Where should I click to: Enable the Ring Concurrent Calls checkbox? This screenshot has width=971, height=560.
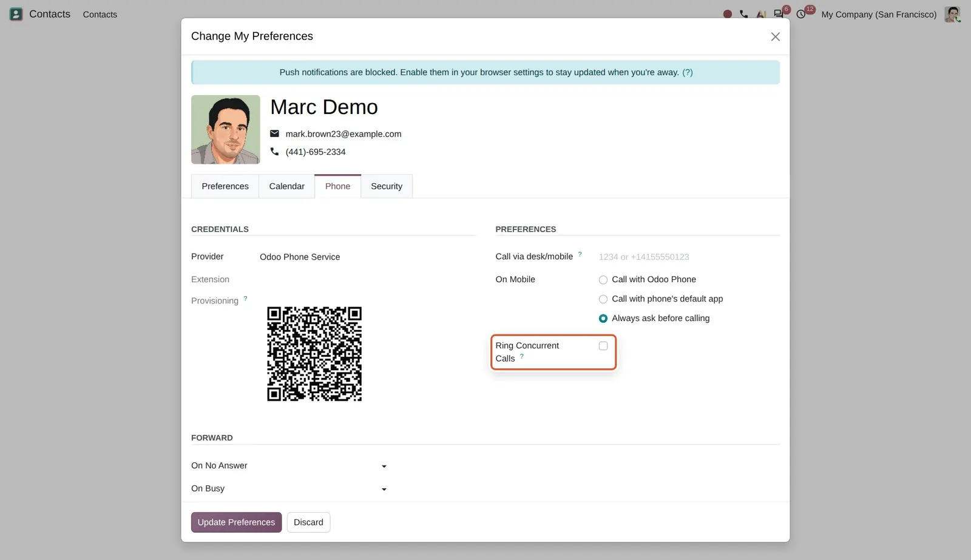(603, 346)
